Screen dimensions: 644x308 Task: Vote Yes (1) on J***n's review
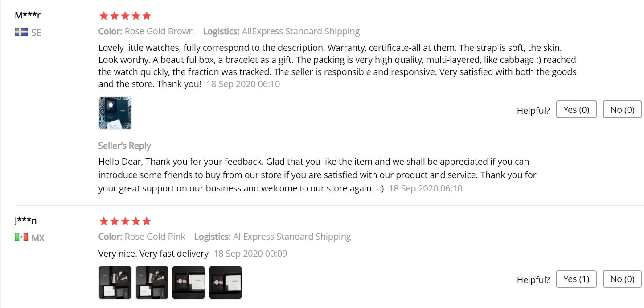576,279
